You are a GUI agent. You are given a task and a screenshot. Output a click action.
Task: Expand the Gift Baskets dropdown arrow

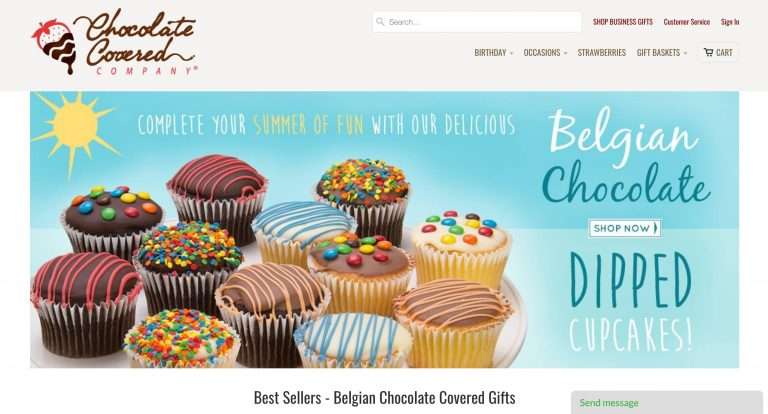pyautogui.click(x=685, y=53)
